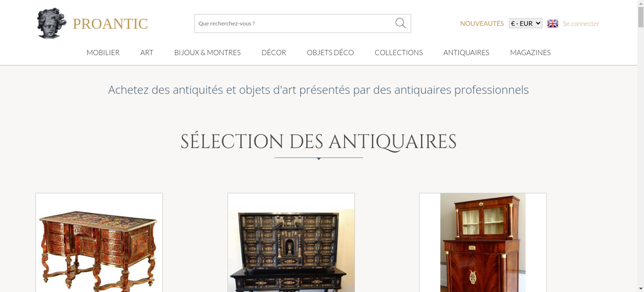This screenshot has height=292, width=644.
Task: Click the NOUVEAUTÉS link
Action: [482, 23]
